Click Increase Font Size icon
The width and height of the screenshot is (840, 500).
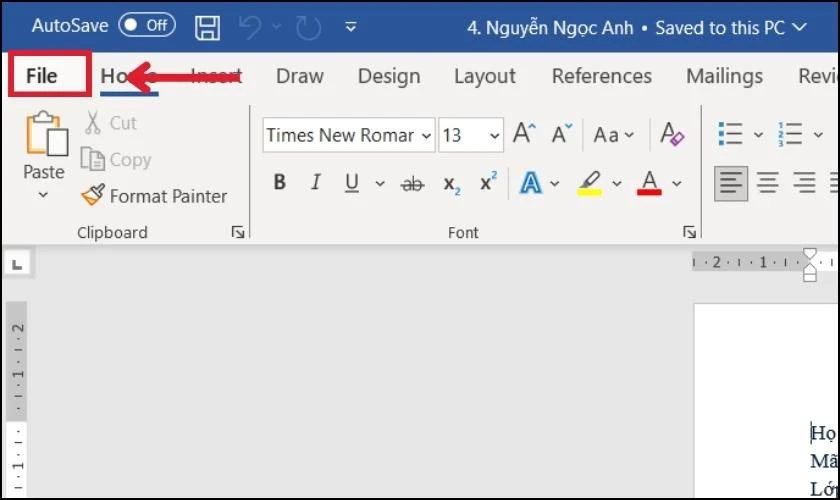pos(524,133)
